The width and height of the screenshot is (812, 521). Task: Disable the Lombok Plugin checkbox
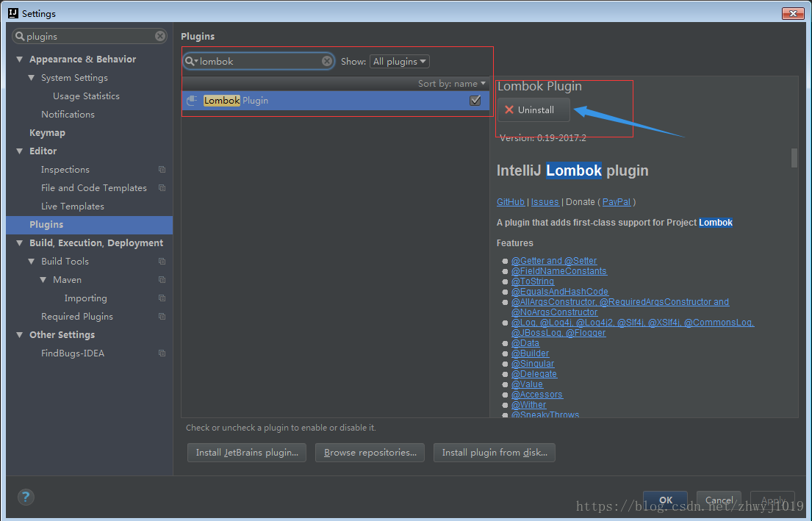[475, 101]
